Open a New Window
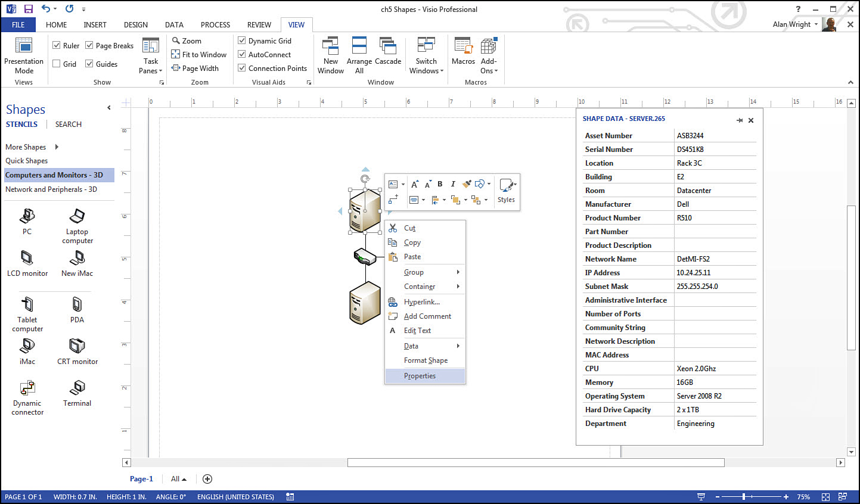Screen dimensions: 860x504 [x=330, y=55]
